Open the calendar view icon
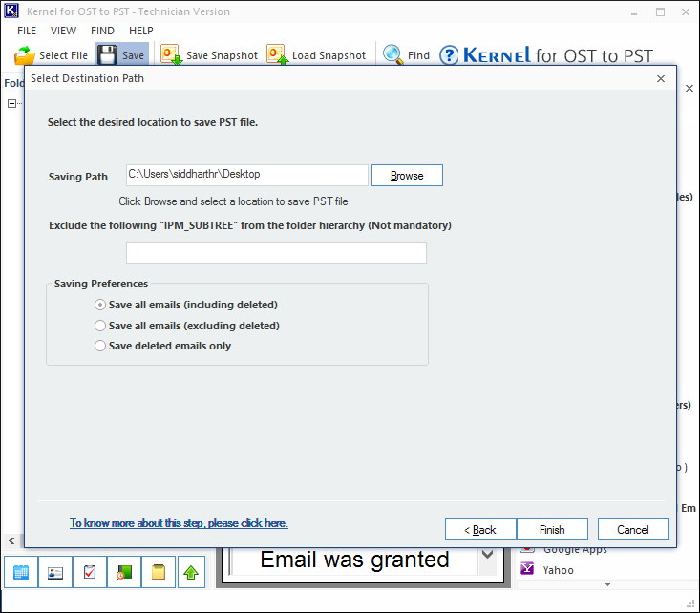The width and height of the screenshot is (700, 613). click(x=21, y=572)
